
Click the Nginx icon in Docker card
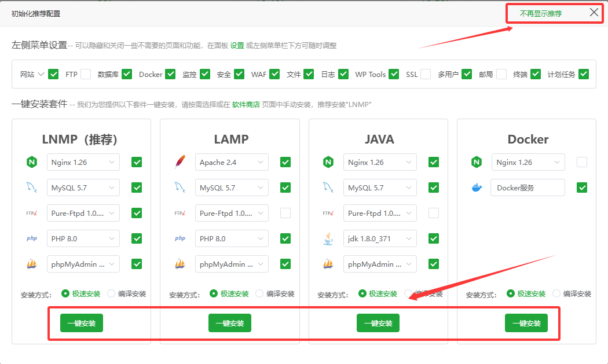point(477,162)
